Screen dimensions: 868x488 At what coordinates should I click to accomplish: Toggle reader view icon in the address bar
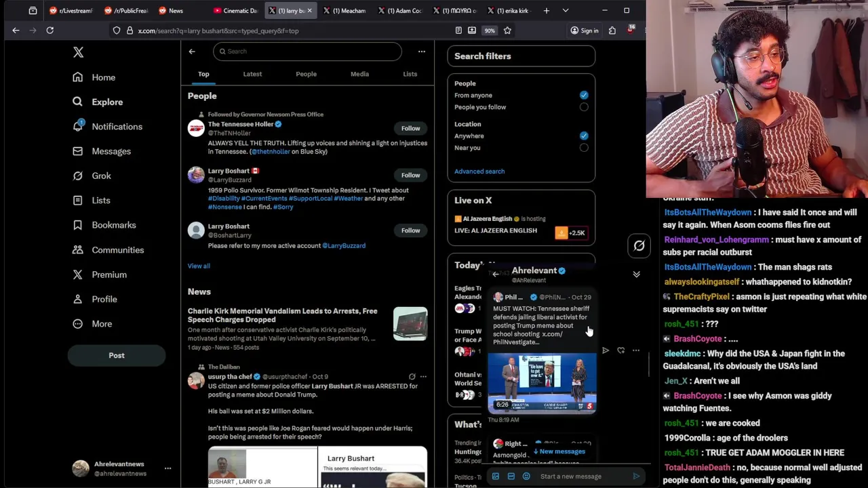[458, 30]
